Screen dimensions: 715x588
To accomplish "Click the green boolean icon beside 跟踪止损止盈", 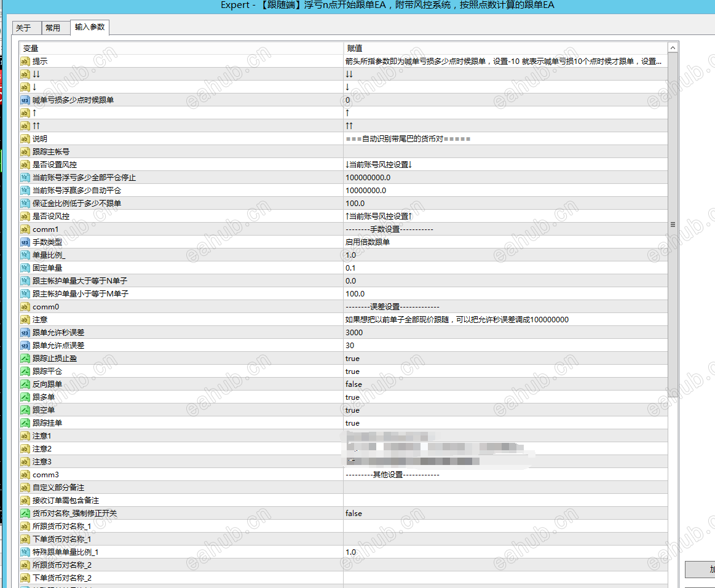I will point(25,358).
